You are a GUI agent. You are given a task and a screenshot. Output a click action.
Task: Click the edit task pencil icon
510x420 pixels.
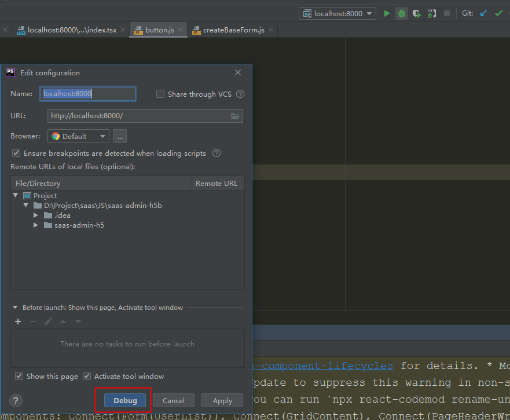click(x=48, y=322)
